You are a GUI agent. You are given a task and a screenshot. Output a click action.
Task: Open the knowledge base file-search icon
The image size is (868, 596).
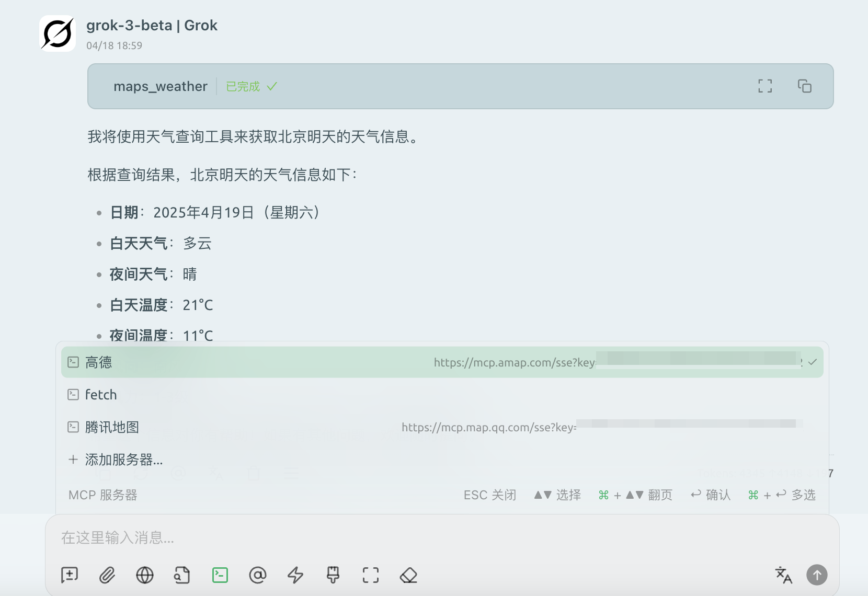click(182, 575)
